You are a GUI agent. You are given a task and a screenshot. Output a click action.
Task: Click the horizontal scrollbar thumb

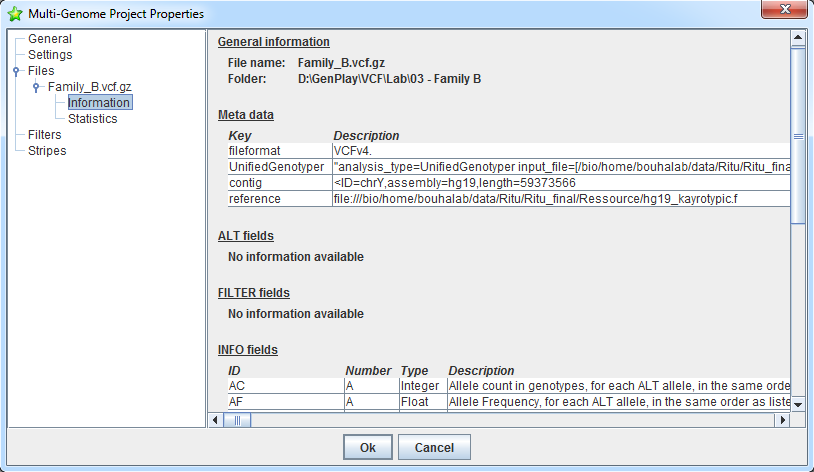pos(238,421)
